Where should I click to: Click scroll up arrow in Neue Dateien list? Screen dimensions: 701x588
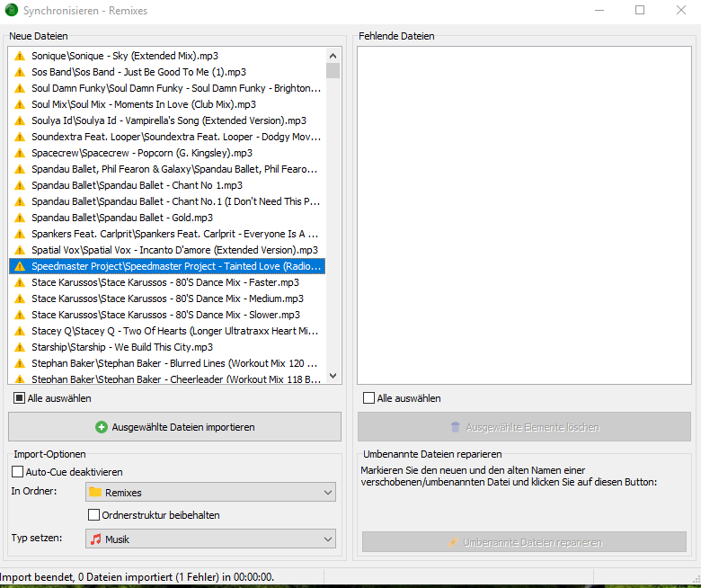pos(333,55)
